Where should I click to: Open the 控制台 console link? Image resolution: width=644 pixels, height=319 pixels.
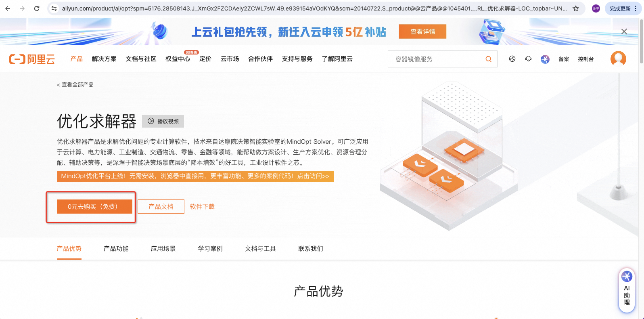[585, 59]
